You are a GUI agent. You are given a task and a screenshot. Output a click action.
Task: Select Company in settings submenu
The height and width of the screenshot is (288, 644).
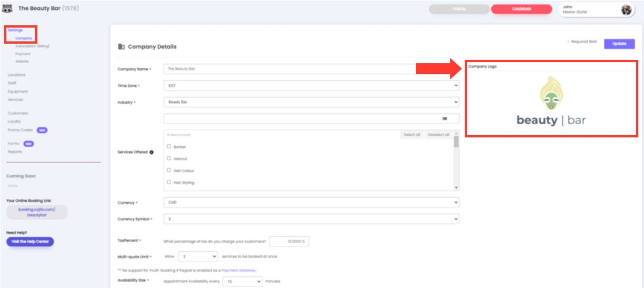click(x=24, y=38)
